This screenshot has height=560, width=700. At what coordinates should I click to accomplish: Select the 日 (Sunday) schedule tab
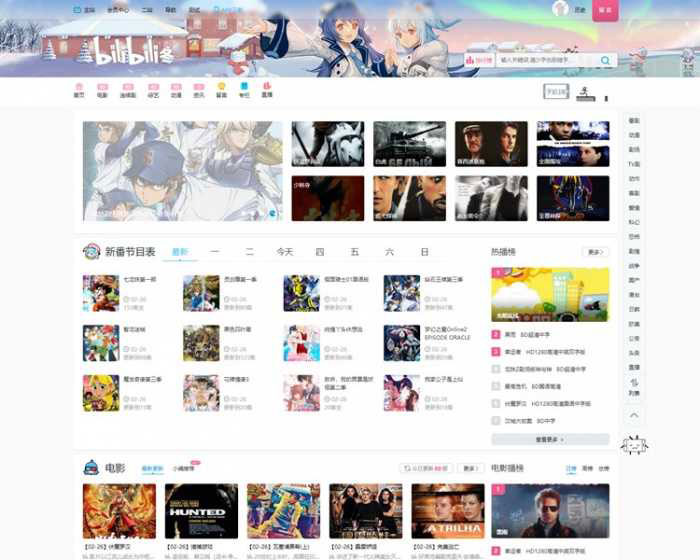point(425,252)
